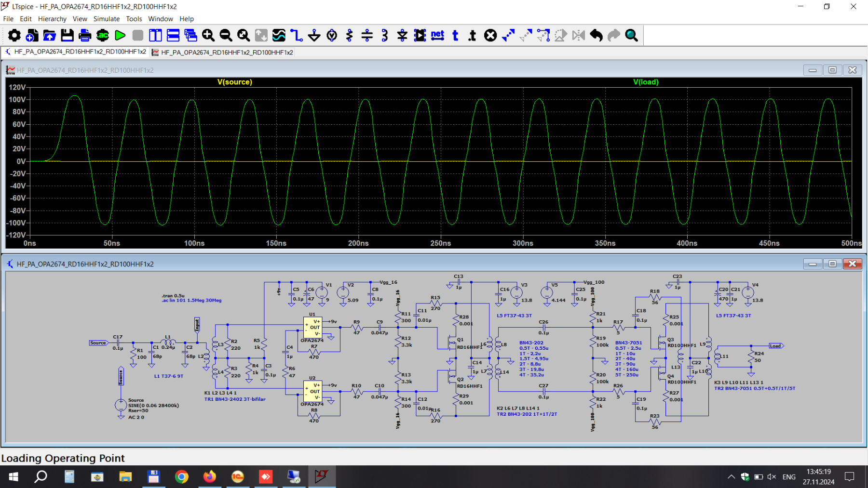Open Firefox from the taskbar
868x488 pixels.
(x=210, y=476)
